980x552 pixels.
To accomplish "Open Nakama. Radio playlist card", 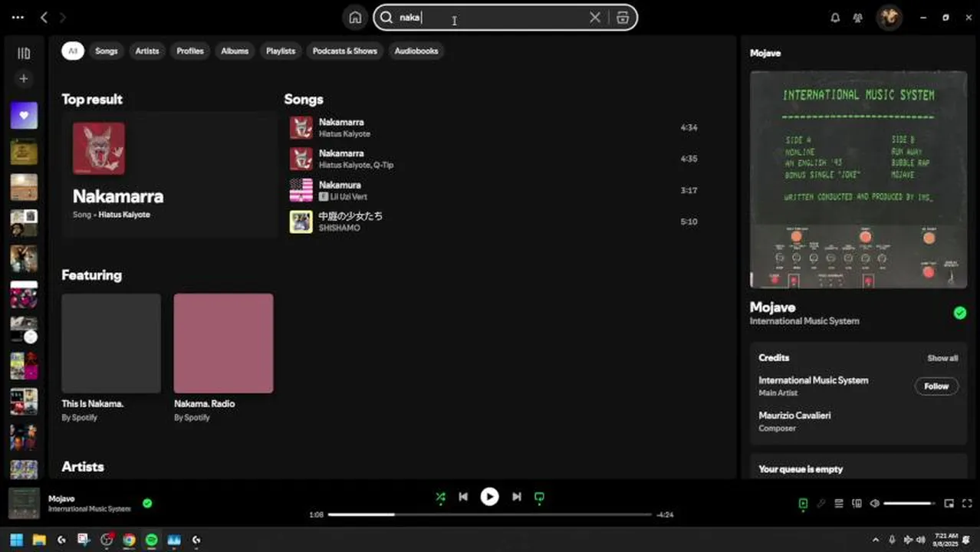I will 223,357.
